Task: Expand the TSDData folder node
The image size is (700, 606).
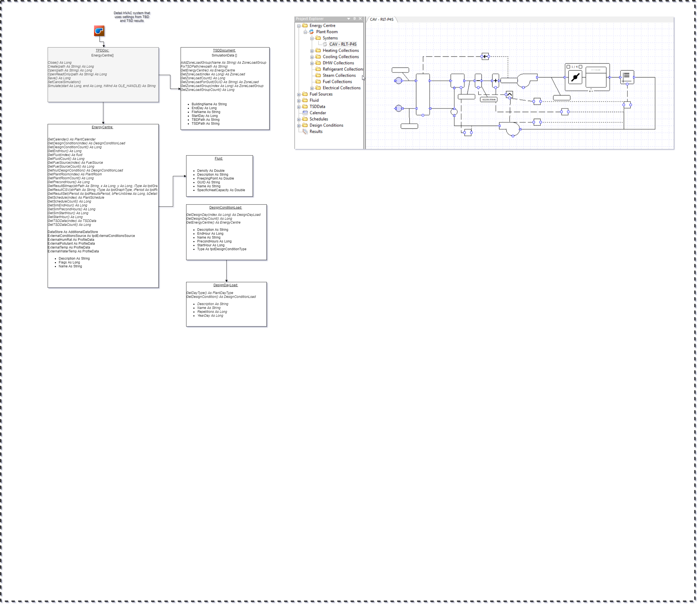Action: point(299,107)
